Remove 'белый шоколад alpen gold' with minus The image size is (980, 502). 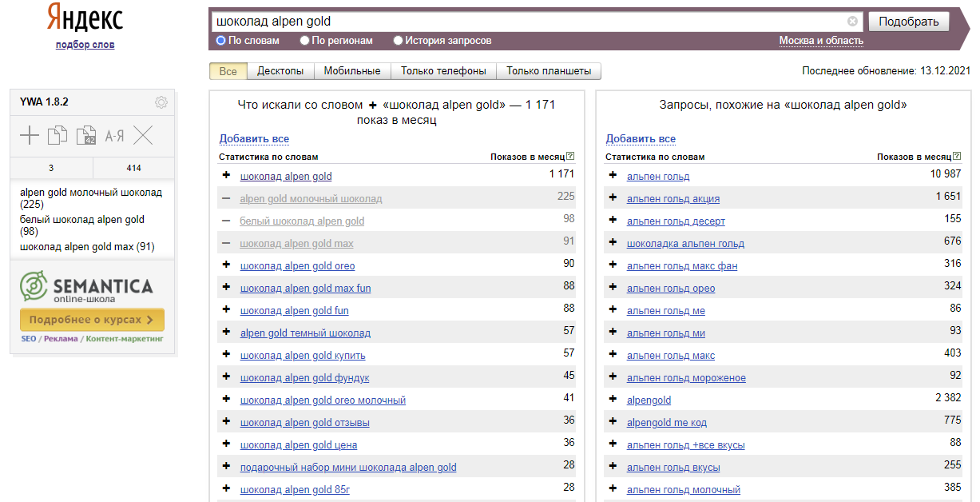point(226,221)
